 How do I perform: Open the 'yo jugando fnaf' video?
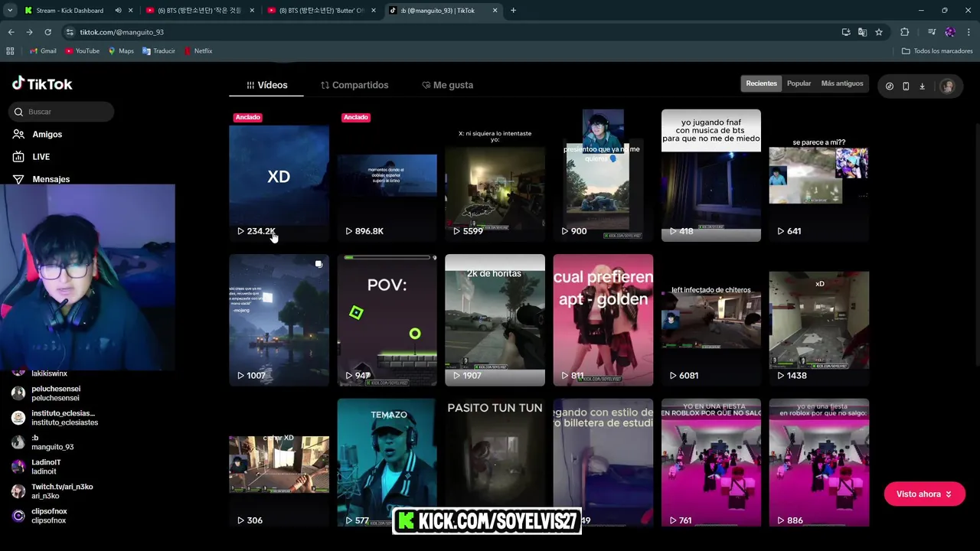click(x=710, y=175)
